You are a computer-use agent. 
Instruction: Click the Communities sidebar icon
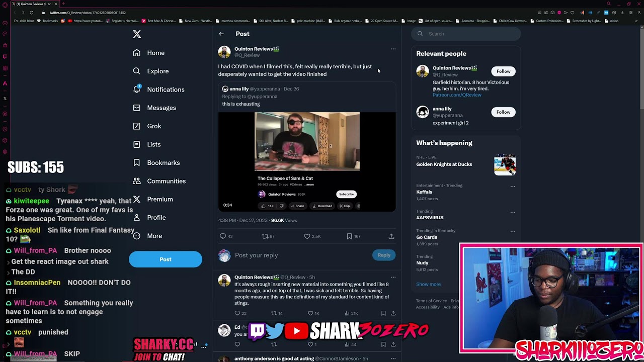(136, 181)
